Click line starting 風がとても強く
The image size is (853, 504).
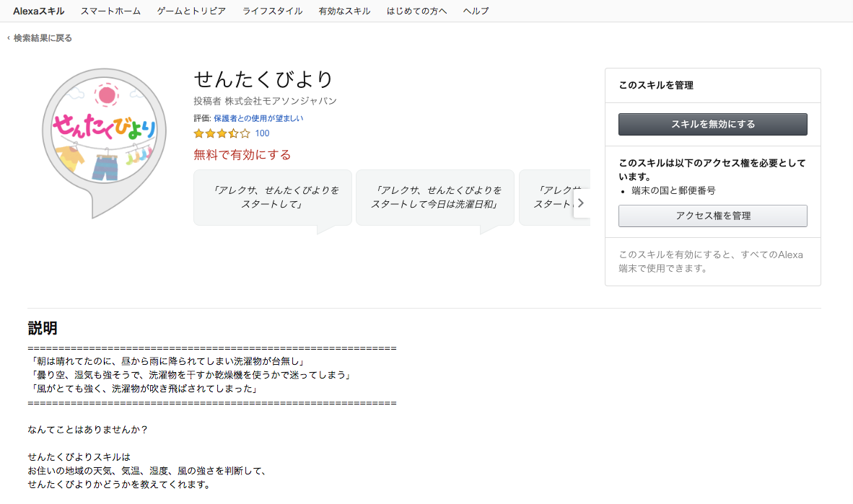click(144, 389)
